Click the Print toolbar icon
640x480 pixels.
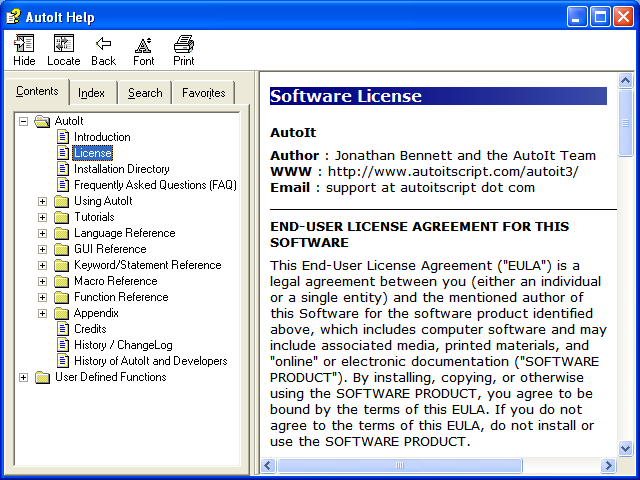pyautogui.click(x=184, y=44)
